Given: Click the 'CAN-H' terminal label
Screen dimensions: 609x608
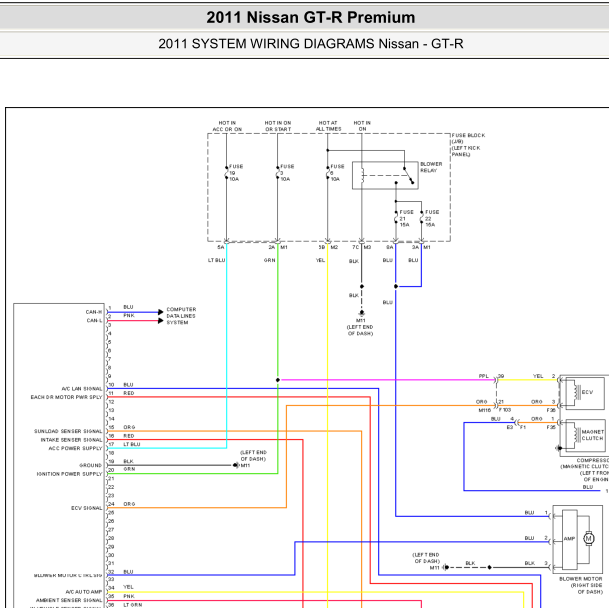Looking at the screenshot, I should click(x=94, y=312).
